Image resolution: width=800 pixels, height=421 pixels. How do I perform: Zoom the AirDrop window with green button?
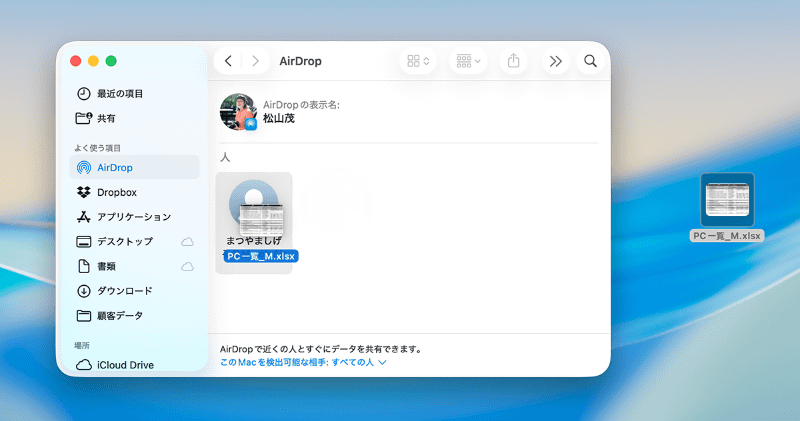(x=111, y=61)
